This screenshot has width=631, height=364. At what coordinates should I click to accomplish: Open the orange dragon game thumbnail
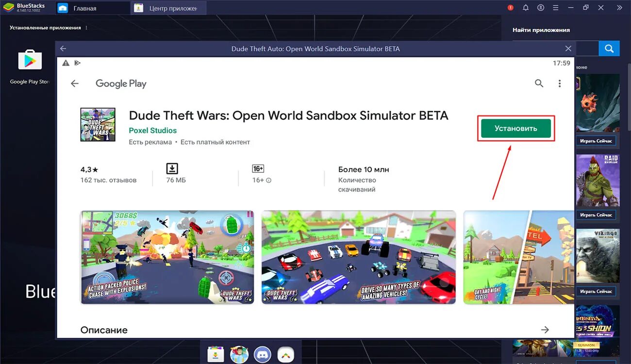click(598, 103)
